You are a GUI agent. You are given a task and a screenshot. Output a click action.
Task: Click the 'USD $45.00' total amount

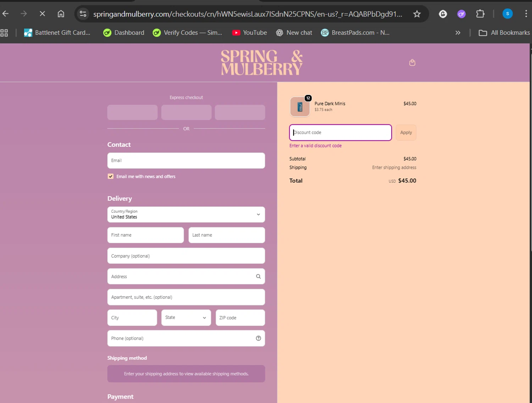(x=403, y=181)
